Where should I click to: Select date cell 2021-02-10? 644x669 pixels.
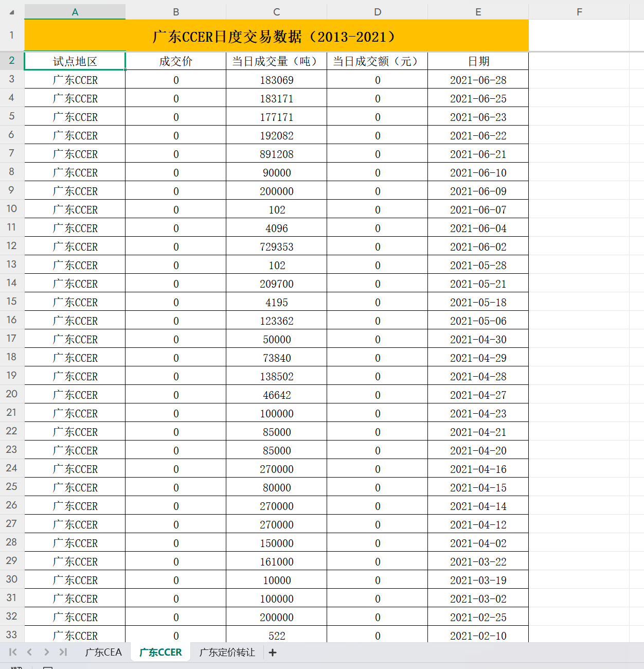point(478,635)
